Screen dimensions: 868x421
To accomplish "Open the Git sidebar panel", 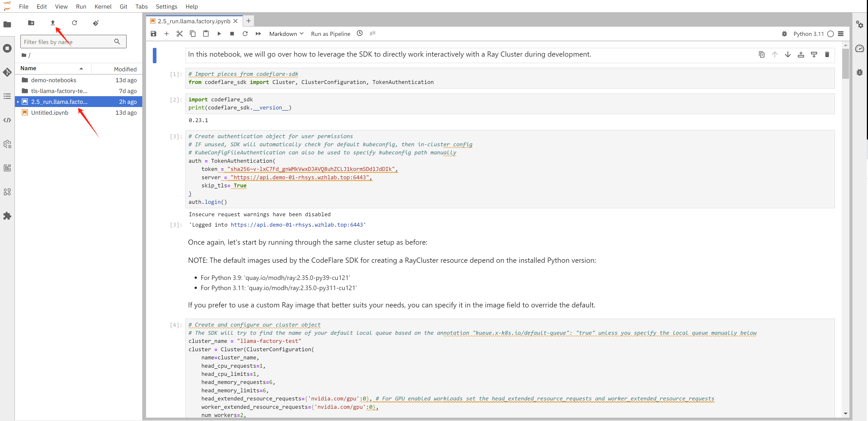I will [x=7, y=72].
